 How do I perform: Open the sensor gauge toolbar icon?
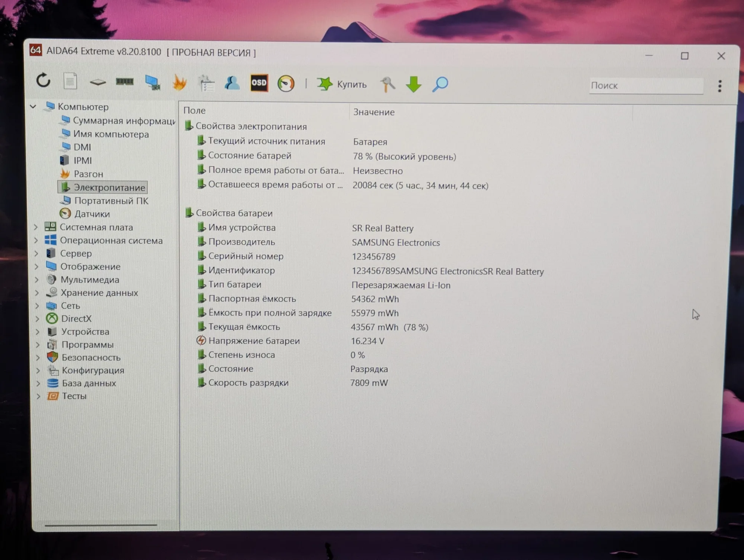pyautogui.click(x=286, y=84)
